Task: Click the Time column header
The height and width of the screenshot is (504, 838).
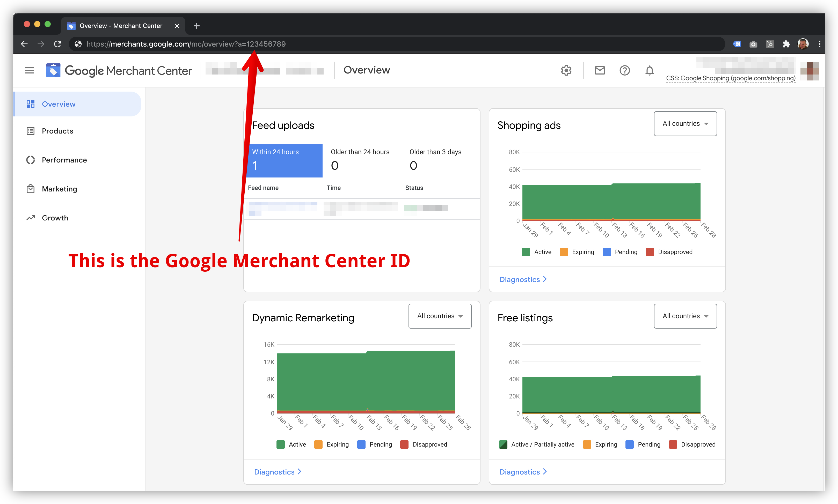Action: (333, 188)
